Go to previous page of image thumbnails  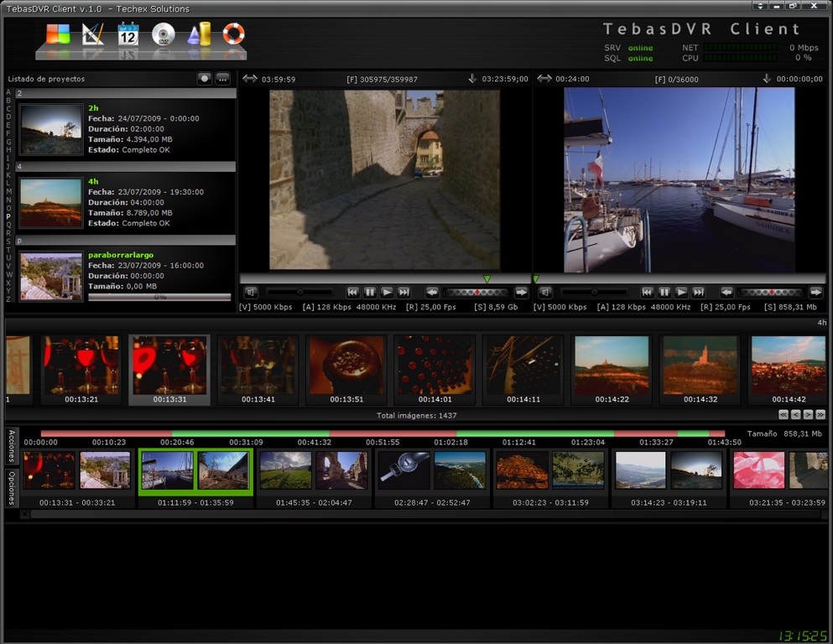(x=796, y=414)
